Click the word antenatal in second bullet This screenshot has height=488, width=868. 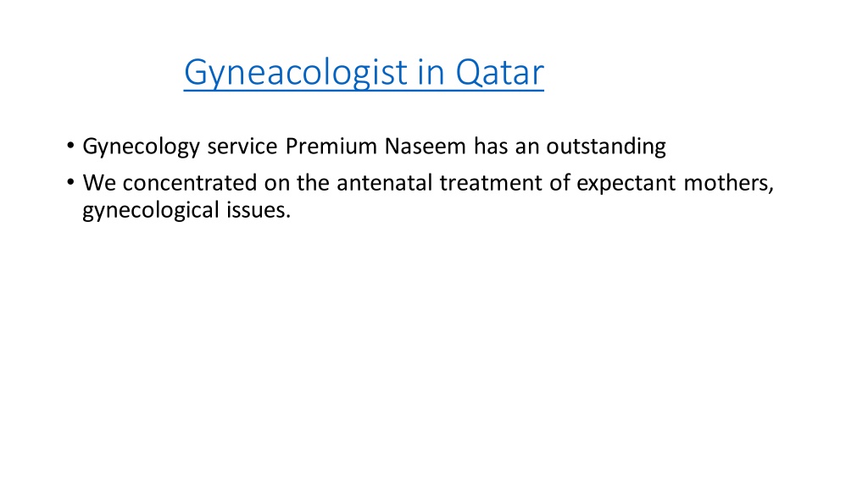[384, 183]
